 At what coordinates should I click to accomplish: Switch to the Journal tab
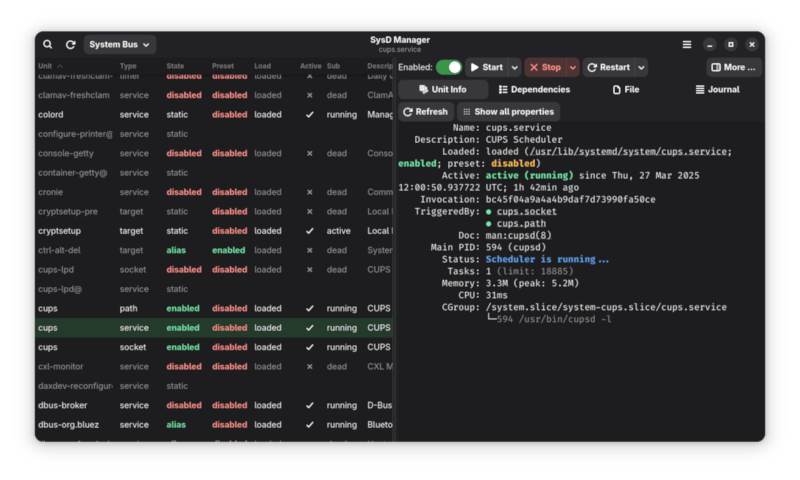click(717, 89)
